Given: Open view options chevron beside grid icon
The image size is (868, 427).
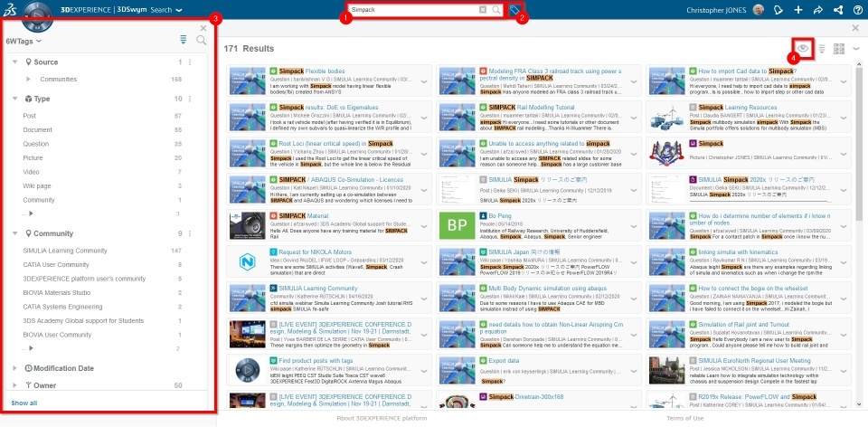Looking at the screenshot, I should 856,49.
